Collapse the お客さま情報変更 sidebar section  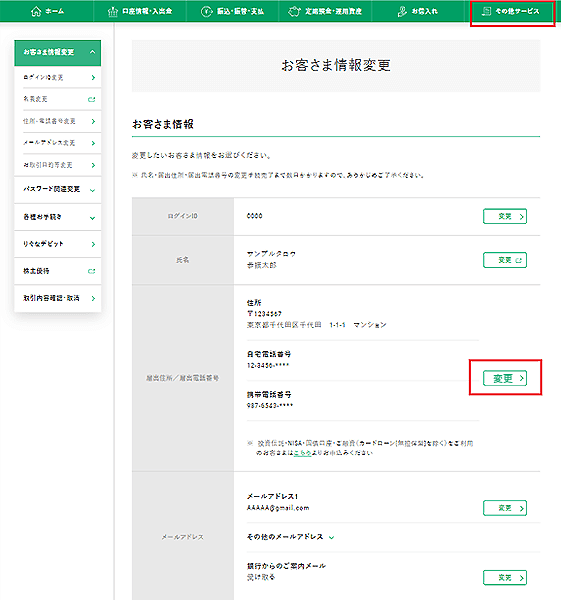coord(92,52)
